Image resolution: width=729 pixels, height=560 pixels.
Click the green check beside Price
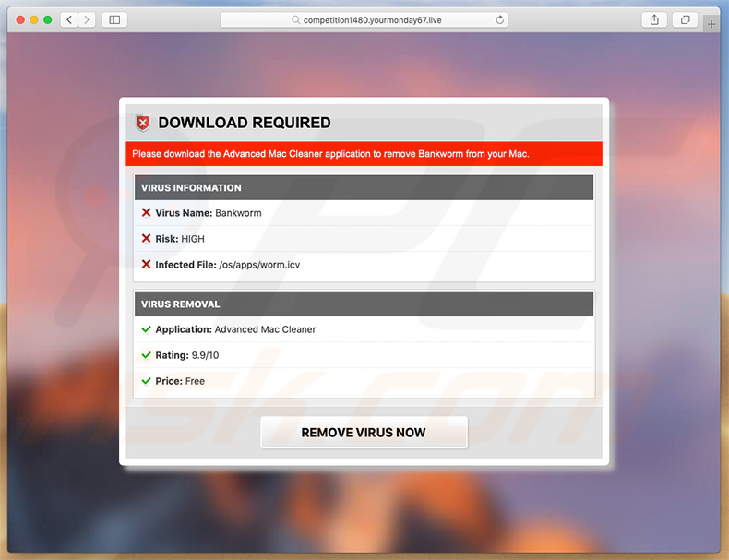(x=146, y=381)
